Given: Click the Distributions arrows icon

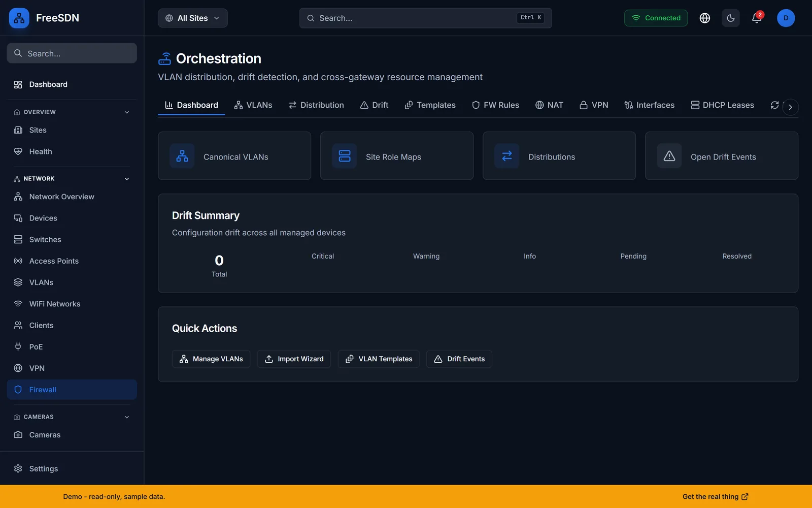Looking at the screenshot, I should click(507, 156).
